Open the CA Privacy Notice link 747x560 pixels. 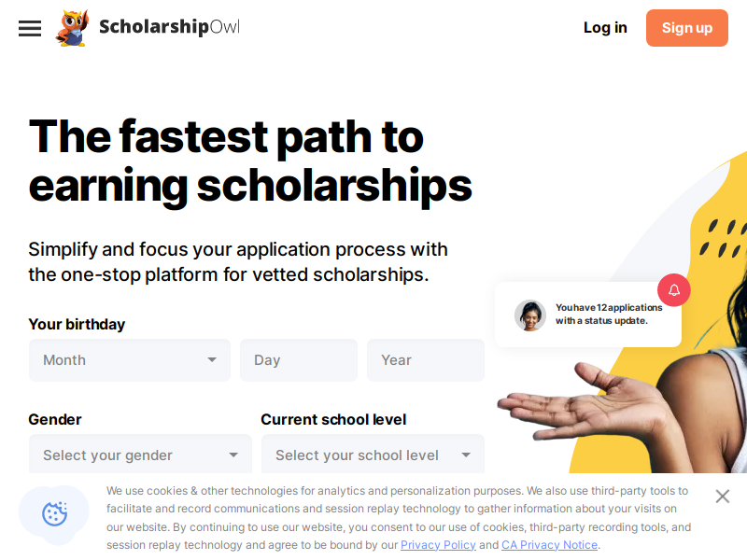click(x=549, y=545)
